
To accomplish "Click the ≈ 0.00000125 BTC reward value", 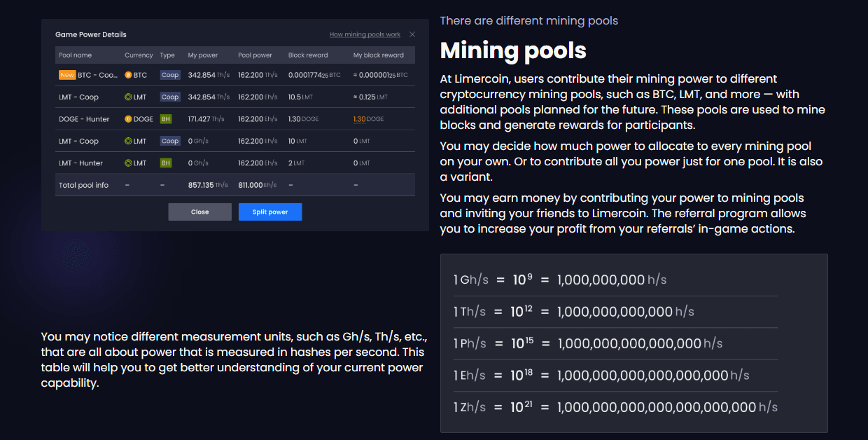I will click(x=380, y=75).
